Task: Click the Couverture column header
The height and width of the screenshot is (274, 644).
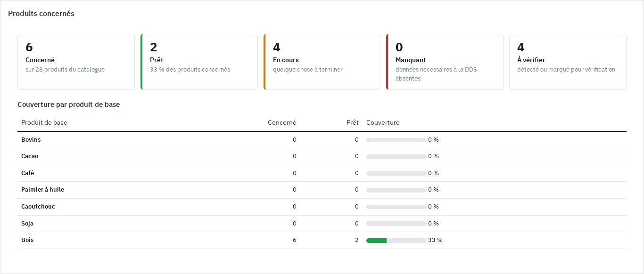Action: coord(383,122)
